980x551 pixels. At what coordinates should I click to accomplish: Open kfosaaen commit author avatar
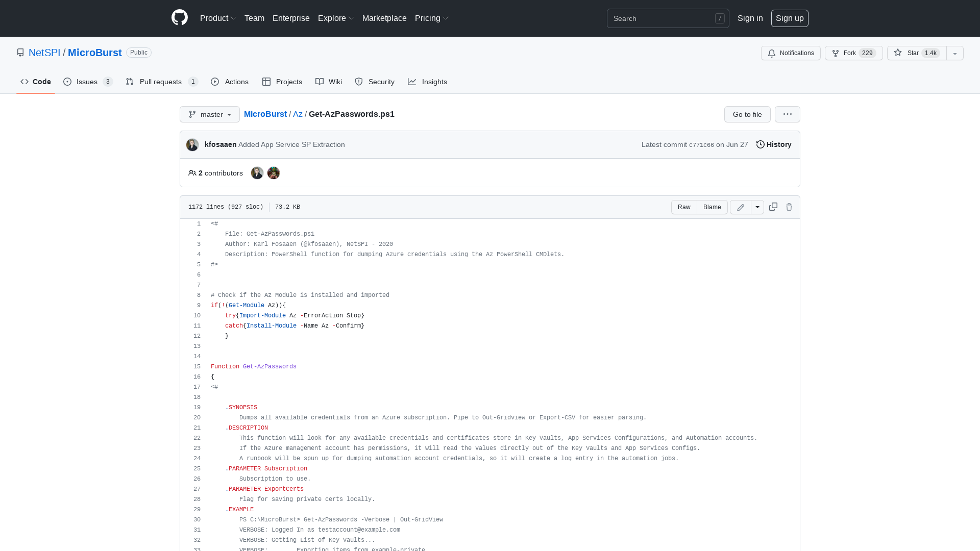pyautogui.click(x=192, y=145)
